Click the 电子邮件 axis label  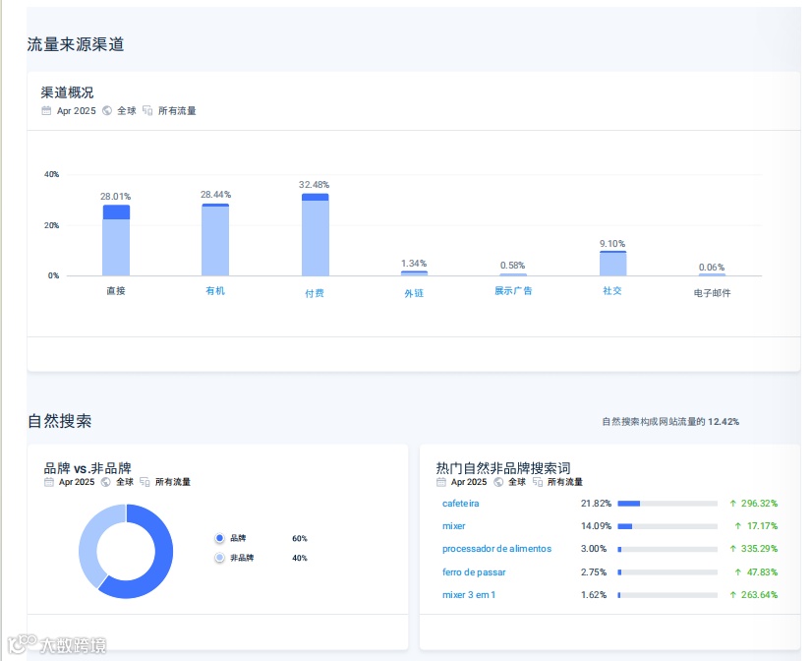coord(712,293)
